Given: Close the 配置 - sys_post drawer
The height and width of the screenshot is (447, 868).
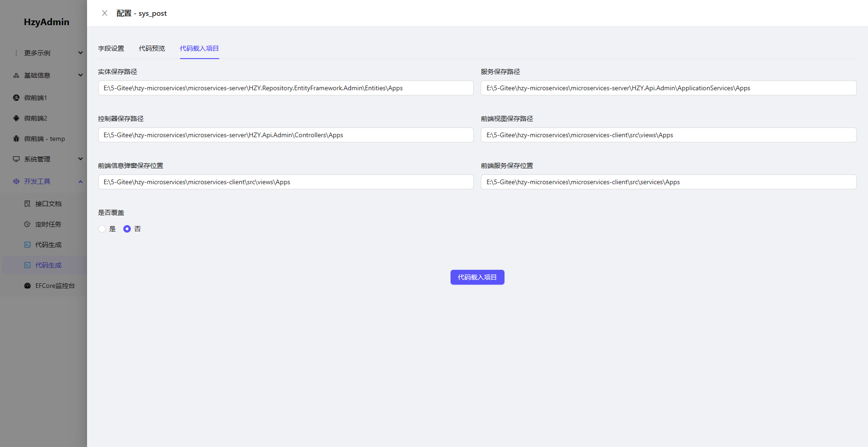Looking at the screenshot, I should point(105,13).
